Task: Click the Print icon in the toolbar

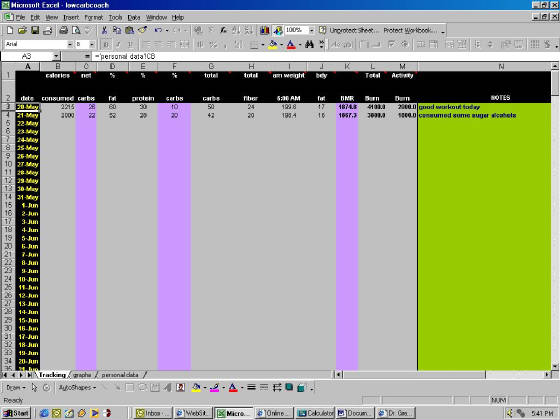Action: click(x=64, y=31)
